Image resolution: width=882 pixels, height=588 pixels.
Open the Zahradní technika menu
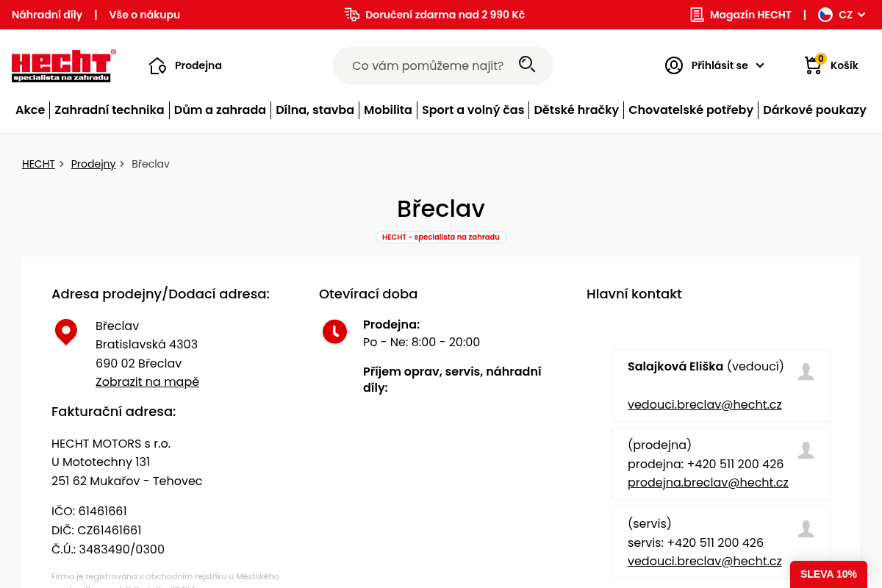(110, 110)
